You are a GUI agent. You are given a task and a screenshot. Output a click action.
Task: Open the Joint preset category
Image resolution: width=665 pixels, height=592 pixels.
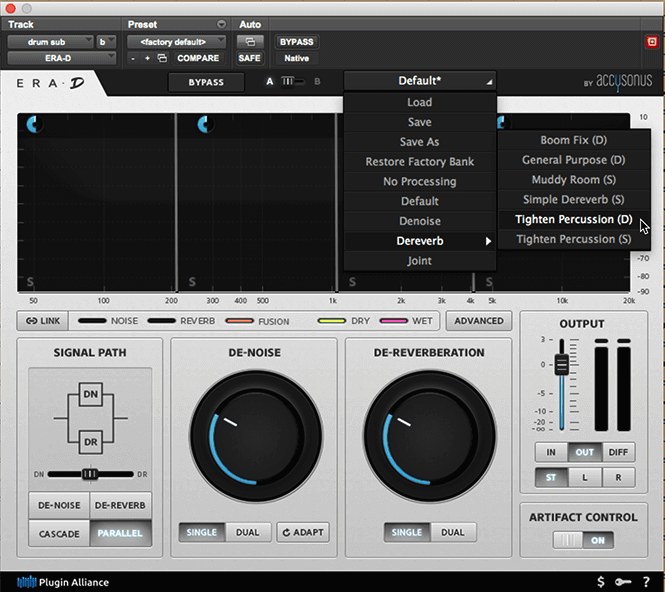point(419,261)
